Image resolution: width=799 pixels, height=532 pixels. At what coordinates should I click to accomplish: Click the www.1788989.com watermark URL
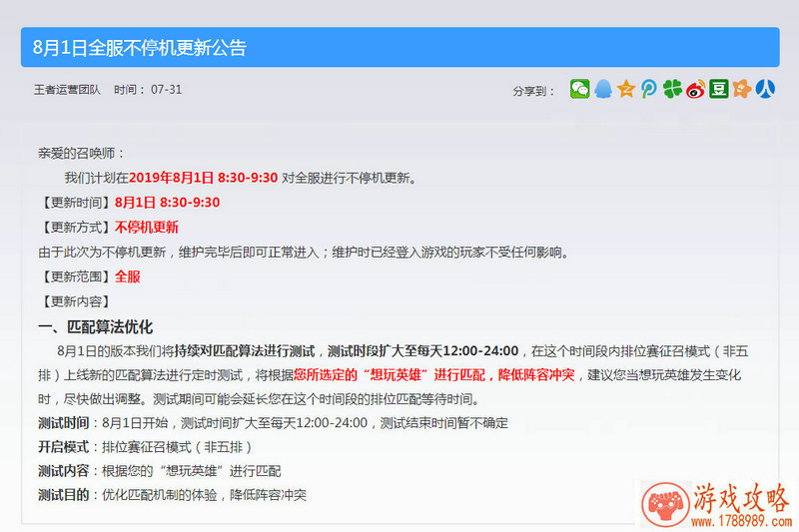[742, 520]
